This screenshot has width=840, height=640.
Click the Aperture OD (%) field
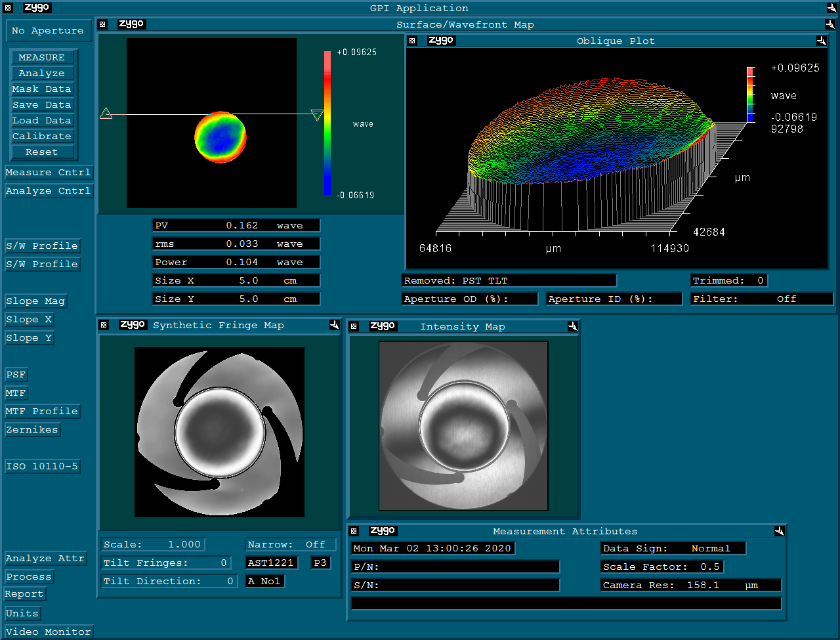(470, 299)
